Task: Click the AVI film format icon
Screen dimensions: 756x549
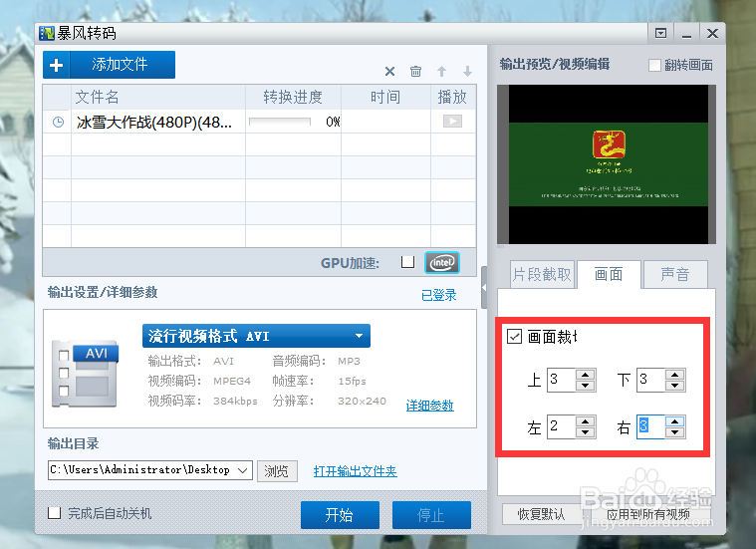Action: click(85, 375)
